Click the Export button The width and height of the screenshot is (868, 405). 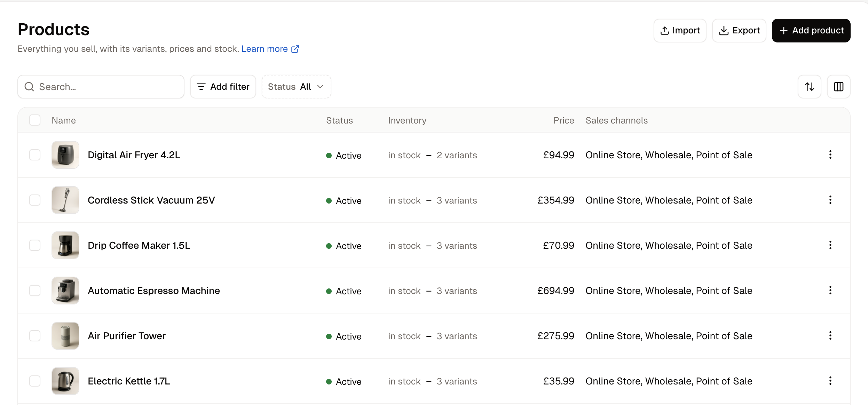pos(739,31)
